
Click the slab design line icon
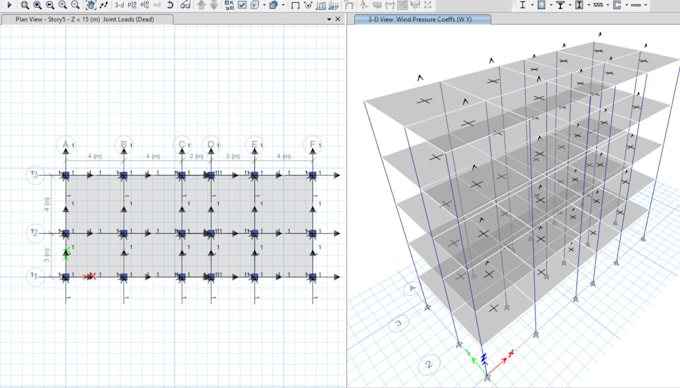636,5
